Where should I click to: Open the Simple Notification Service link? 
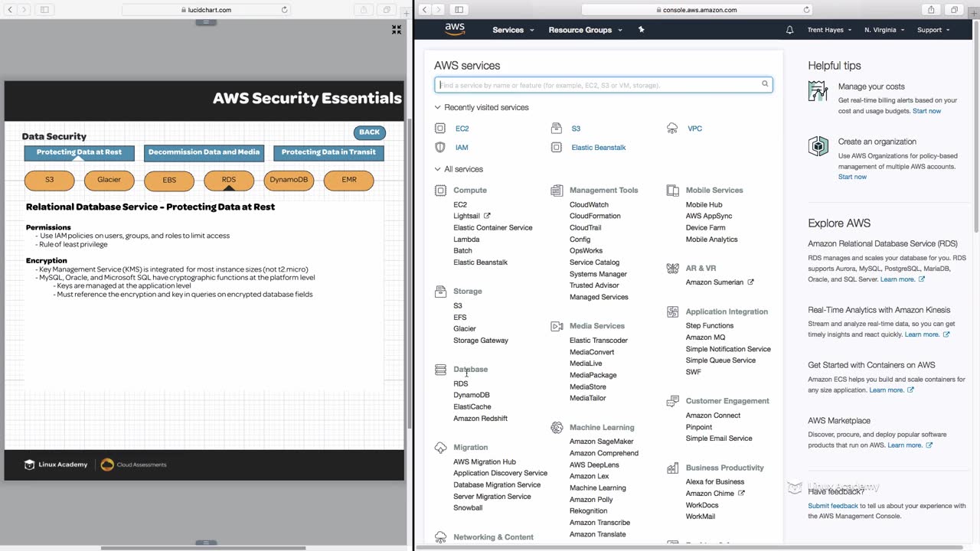(x=728, y=349)
